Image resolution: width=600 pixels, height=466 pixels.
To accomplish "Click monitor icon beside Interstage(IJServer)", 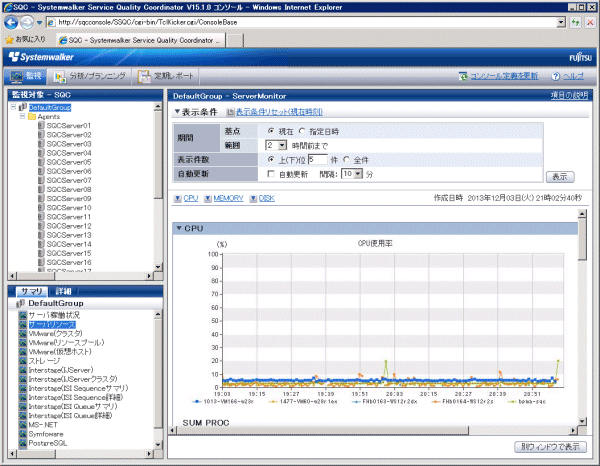I will [x=23, y=370].
